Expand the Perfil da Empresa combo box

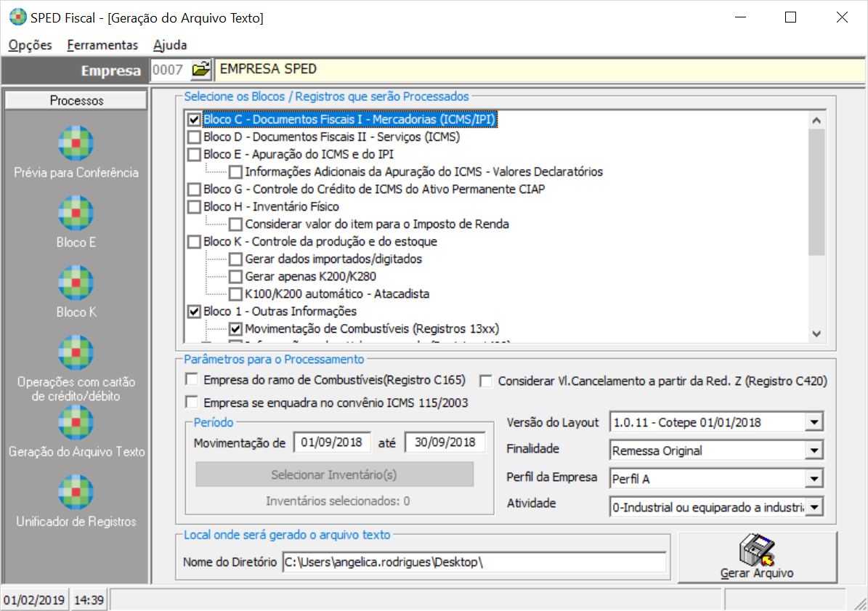814,479
